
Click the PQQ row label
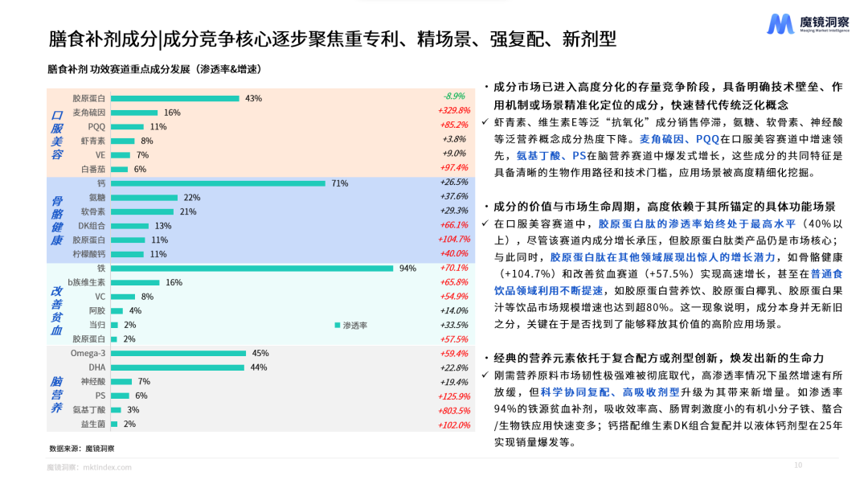coord(96,127)
